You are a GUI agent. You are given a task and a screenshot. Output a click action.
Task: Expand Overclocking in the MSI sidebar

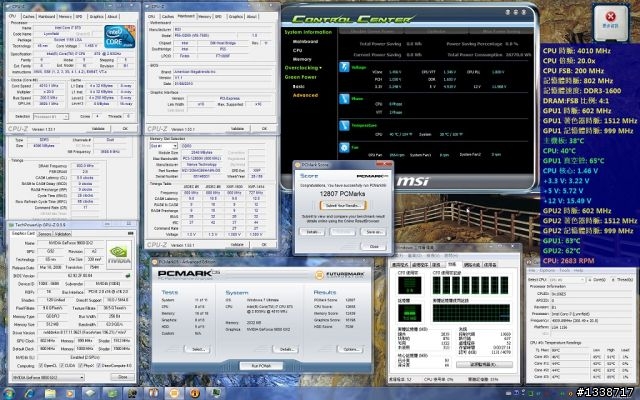(303, 68)
